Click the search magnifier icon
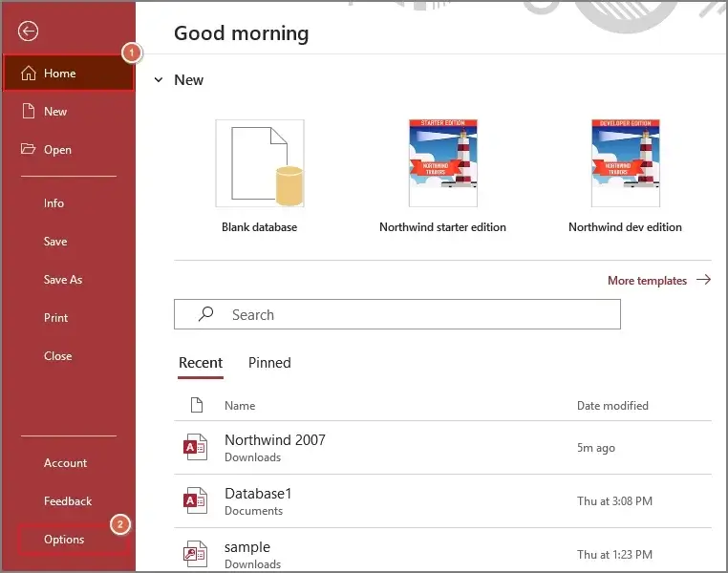The width and height of the screenshot is (728, 573). pyautogui.click(x=205, y=314)
